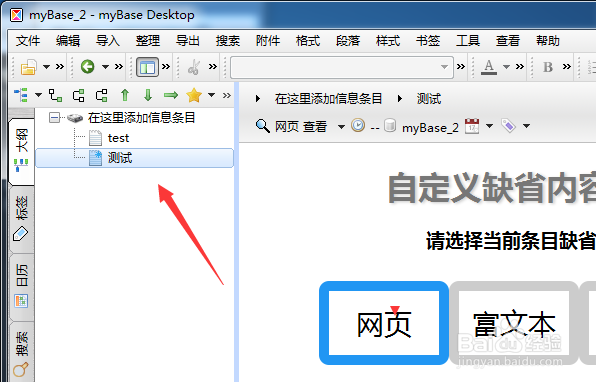This screenshot has height=382, width=596.
Task: Open the font name combo box
Action: point(342,67)
